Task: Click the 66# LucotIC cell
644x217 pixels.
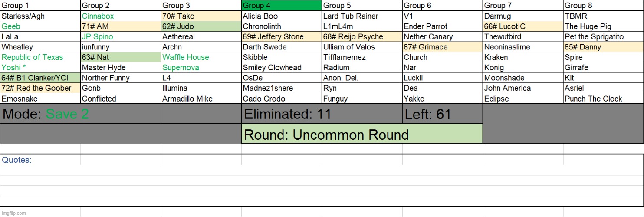Action: pos(523,26)
